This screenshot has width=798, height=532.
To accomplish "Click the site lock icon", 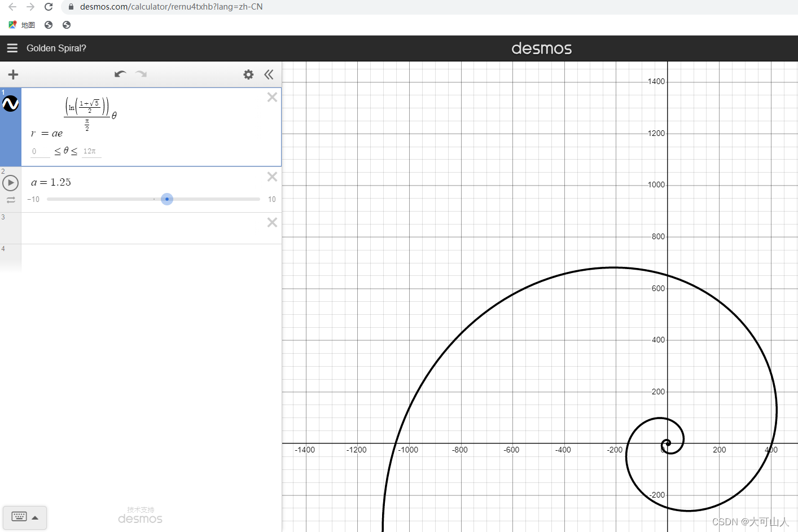I will click(x=71, y=7).
